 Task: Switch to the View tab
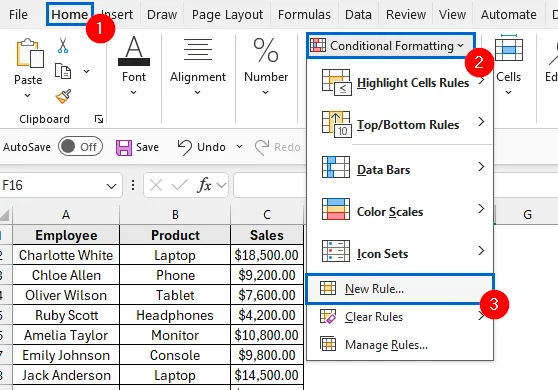pos(452,15)
